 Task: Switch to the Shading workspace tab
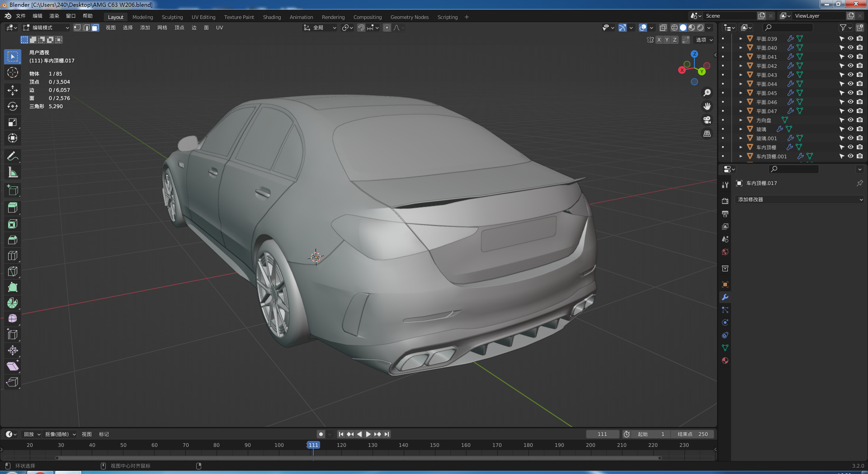pyautogui.click(x=272, y=17)
